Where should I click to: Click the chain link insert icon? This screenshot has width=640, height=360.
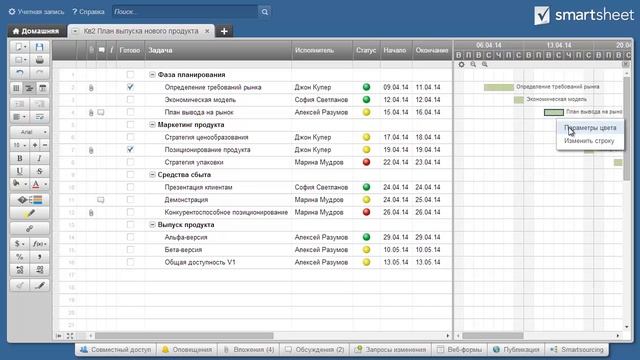click(29, 229)
